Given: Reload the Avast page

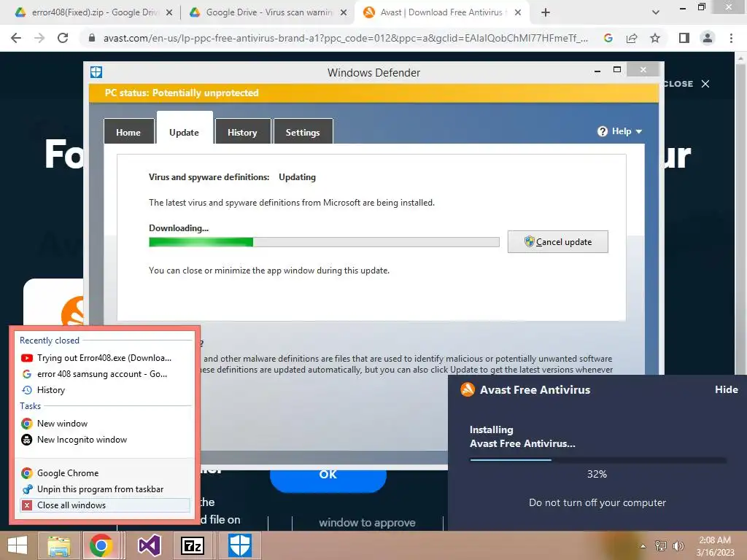Looking at the screenshot, I should click(x=63, y=38).
